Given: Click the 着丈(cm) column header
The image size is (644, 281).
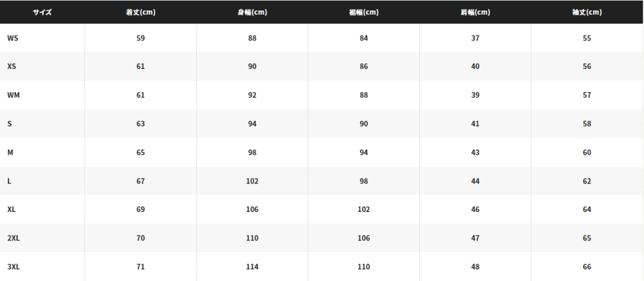Looking at the screenshot, I should coord(140,12).
